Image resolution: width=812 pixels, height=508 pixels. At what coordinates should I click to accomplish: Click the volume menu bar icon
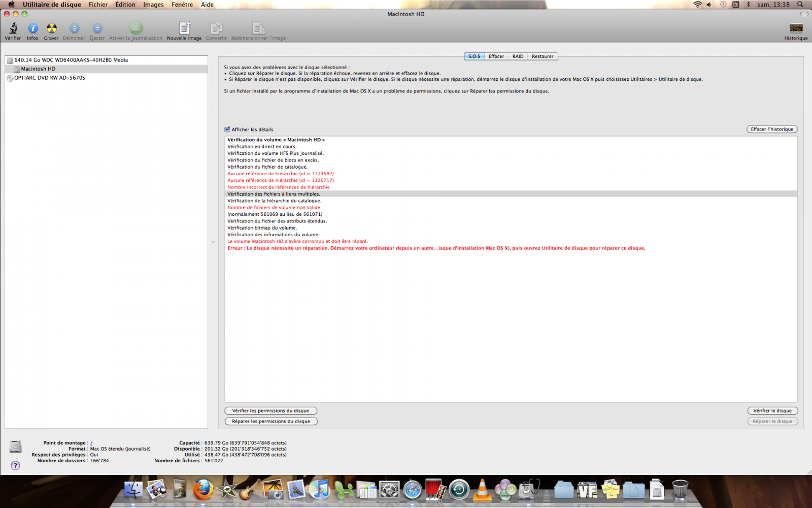(x=709, y=5)
